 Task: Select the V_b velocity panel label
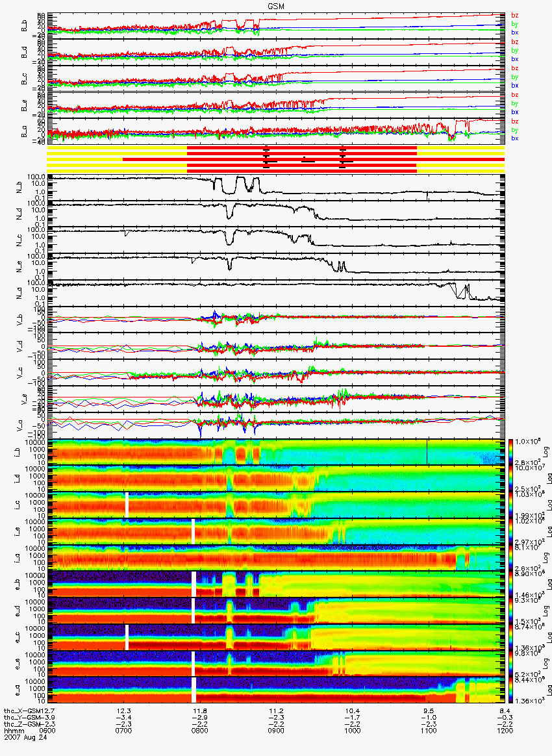[19, 319]
